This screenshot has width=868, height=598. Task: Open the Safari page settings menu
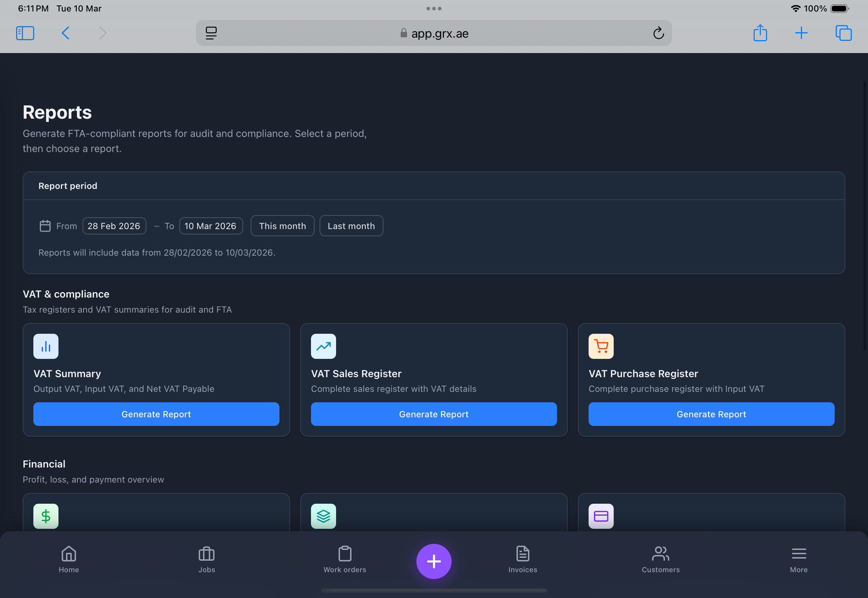[x=211, y=33]
